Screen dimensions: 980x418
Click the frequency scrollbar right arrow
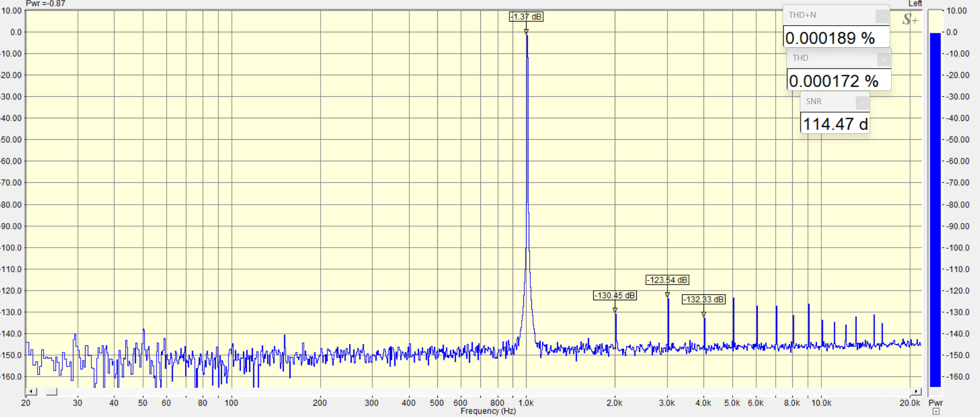click(x=916, y=392)
